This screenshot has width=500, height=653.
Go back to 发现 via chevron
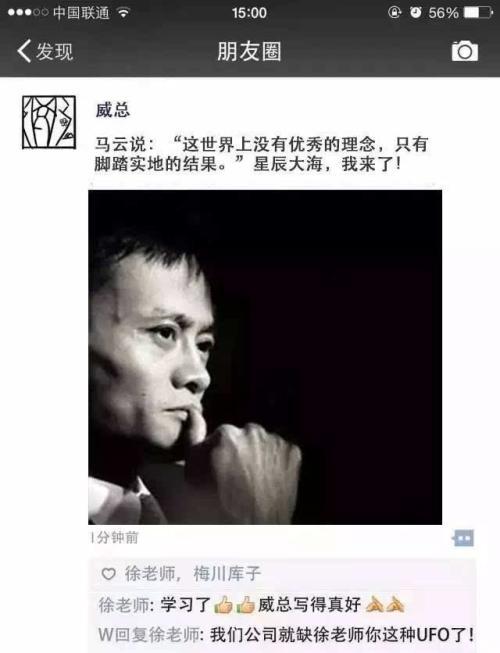click(24, 51)
